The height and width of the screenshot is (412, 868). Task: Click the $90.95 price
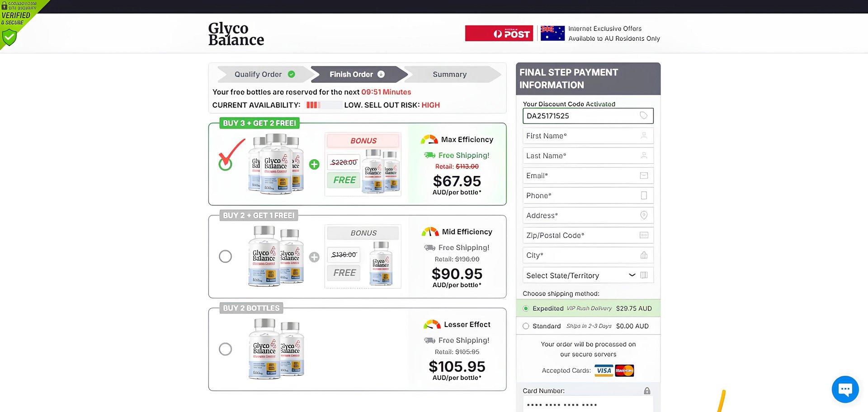click(457, 274)
